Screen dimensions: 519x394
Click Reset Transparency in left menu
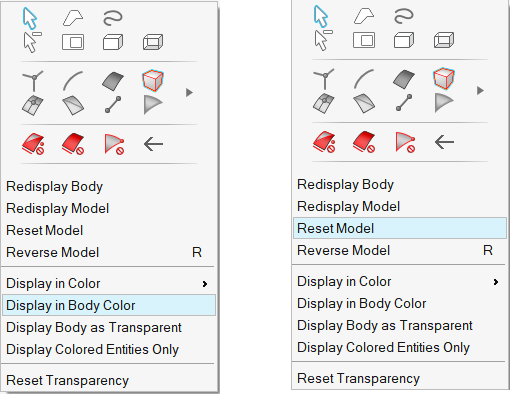pos(109,380)
